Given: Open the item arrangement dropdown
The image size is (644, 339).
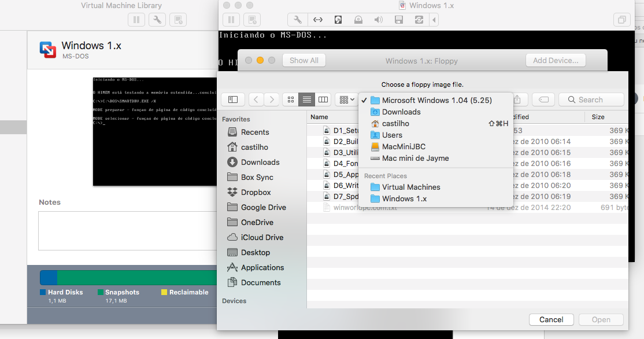Looking at the screenshot, I should (347, 100).
